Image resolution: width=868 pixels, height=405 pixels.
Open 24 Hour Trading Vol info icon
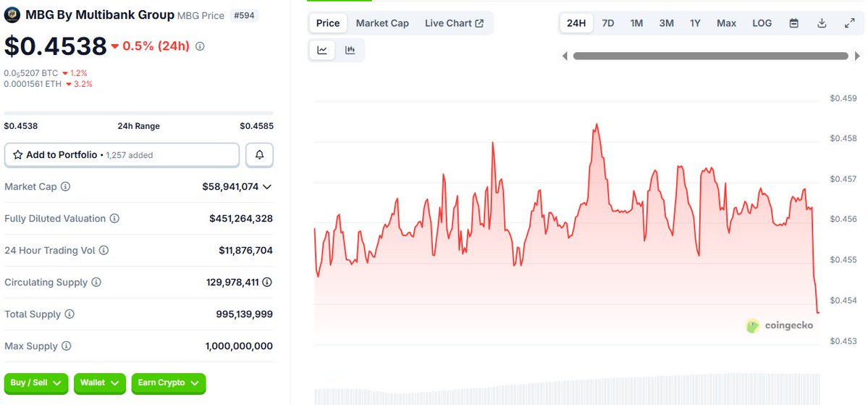104,251
